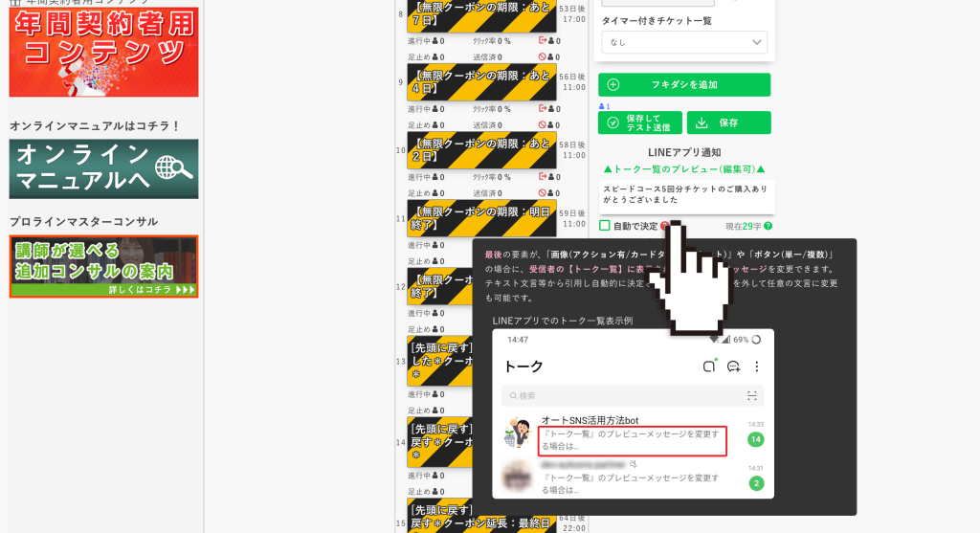Image resolution: width=980 pixels, height=533 pixels.
Task: Click the red blocked icon in step 10's 足止め row
Action: [x=543, y=193]
